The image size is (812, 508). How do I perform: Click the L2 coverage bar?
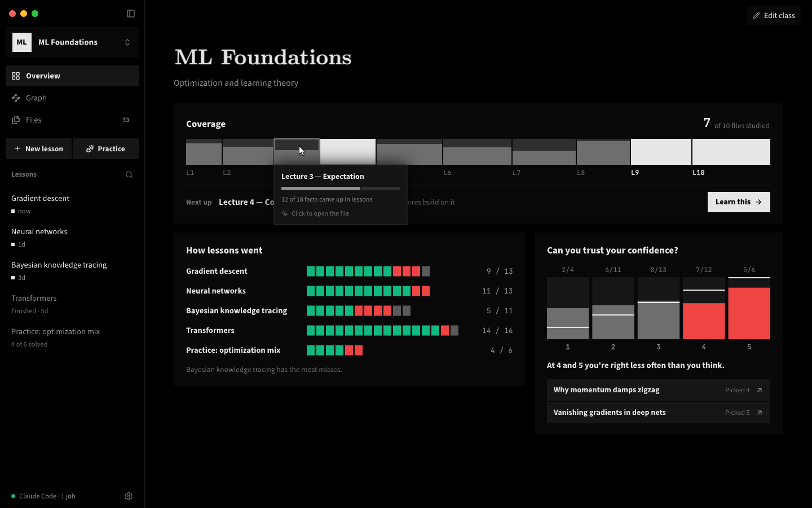click(x=248, y=152)
